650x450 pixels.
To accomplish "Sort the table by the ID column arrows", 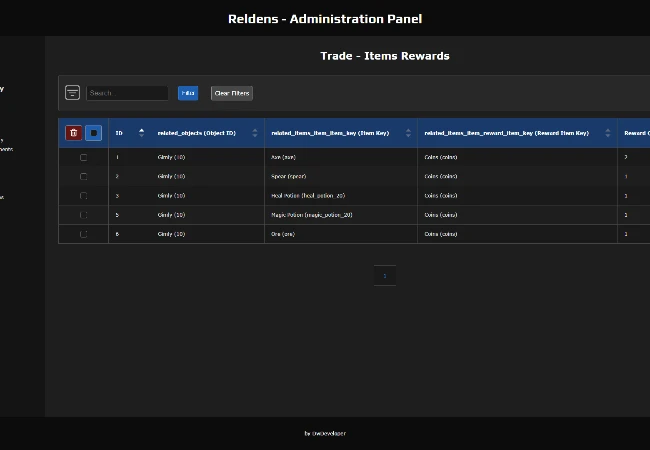I will [141, 133].
